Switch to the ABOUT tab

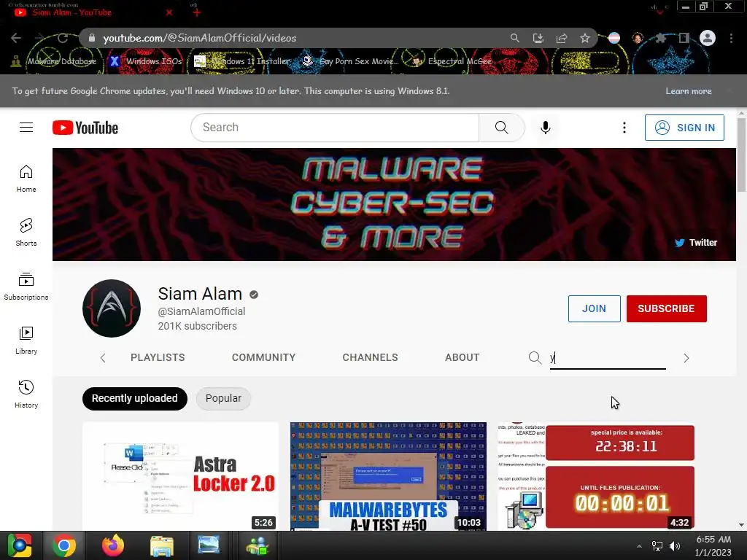[x=462, y=357]
